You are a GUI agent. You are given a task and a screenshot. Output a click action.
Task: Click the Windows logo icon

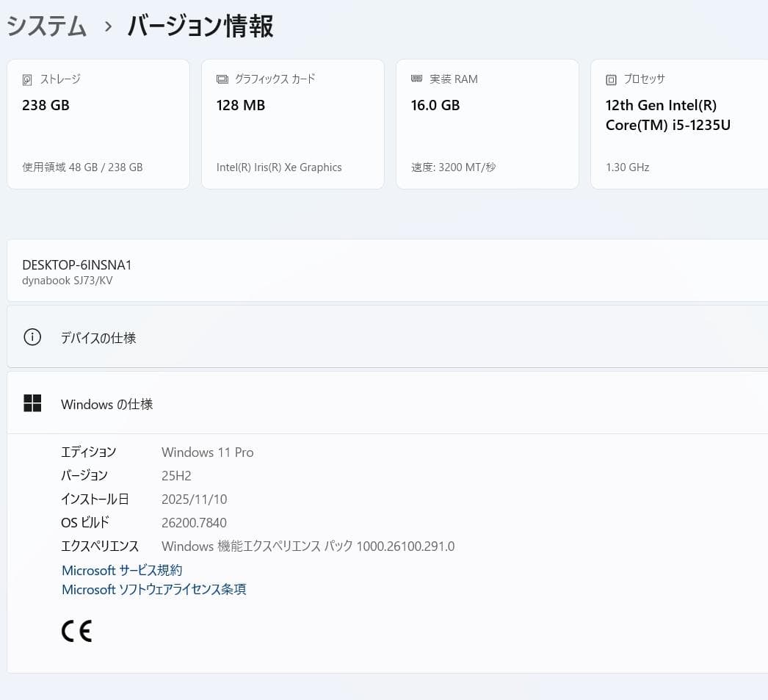point(32,403)
